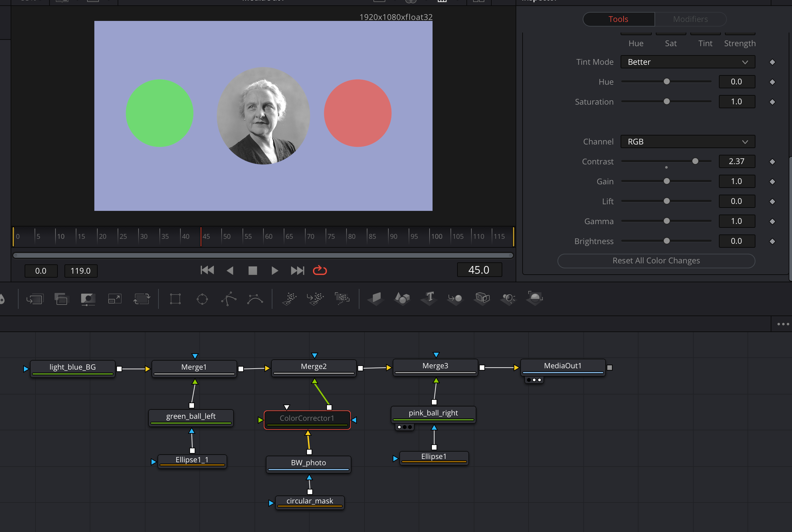The width and height of the screenshot is (792, 532).
Task: Click the render start field 0.0
Action: click(41, 271)
